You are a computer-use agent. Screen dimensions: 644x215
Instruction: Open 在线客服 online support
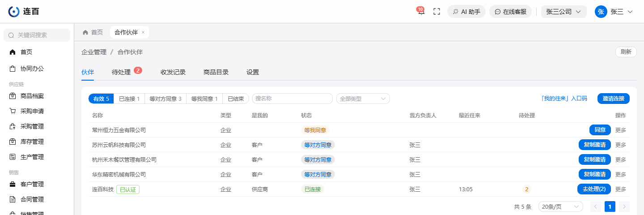[x=510, y=12]
